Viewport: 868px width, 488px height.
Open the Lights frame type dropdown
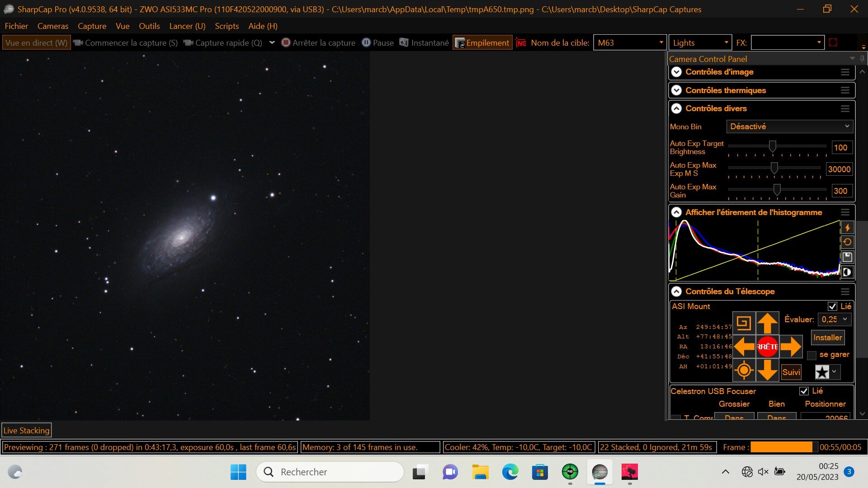click(x=700, y=42)
